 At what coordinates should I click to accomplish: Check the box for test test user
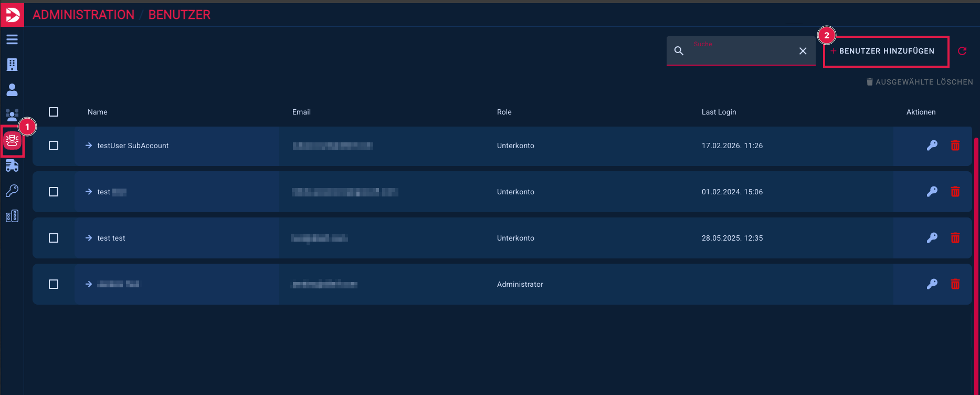[x=54, y=238]
